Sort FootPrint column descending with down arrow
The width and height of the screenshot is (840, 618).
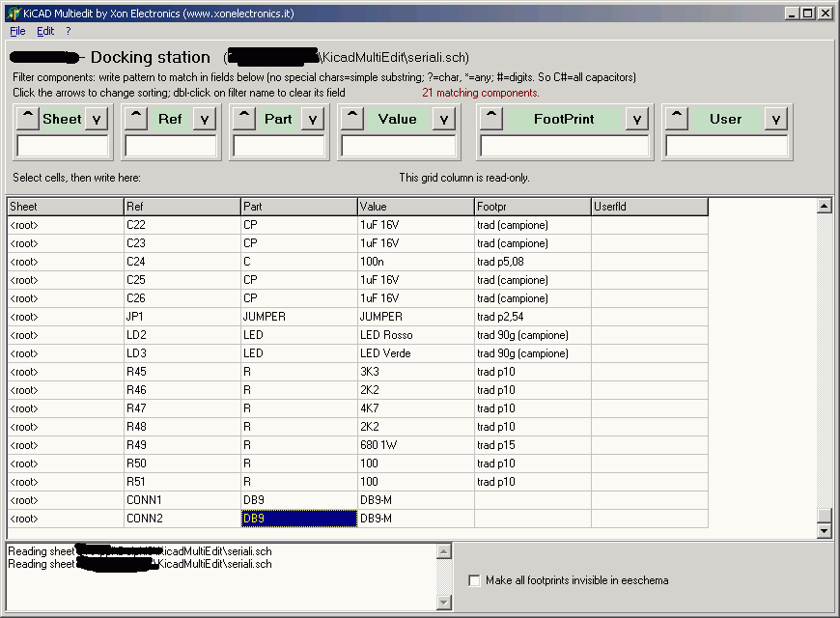(637, 119)
